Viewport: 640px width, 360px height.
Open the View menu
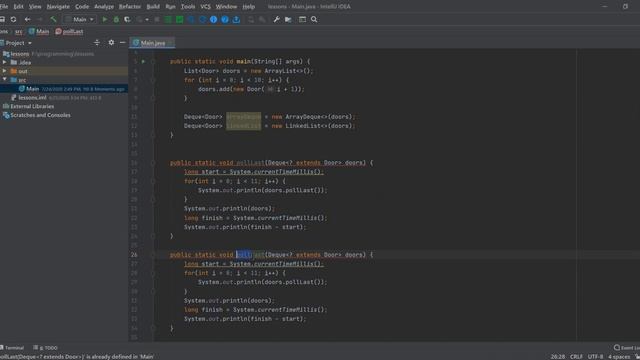(x=35, y=7)
